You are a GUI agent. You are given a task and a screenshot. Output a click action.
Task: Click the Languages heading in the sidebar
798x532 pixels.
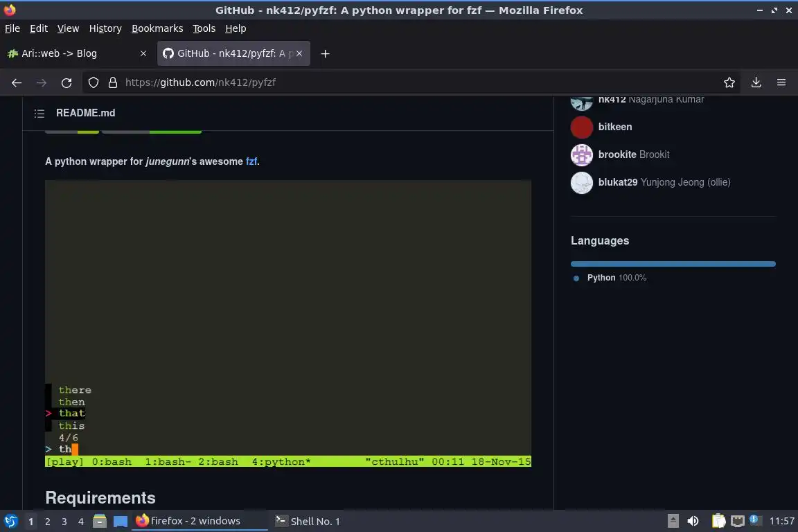click(x=599, y=241)
